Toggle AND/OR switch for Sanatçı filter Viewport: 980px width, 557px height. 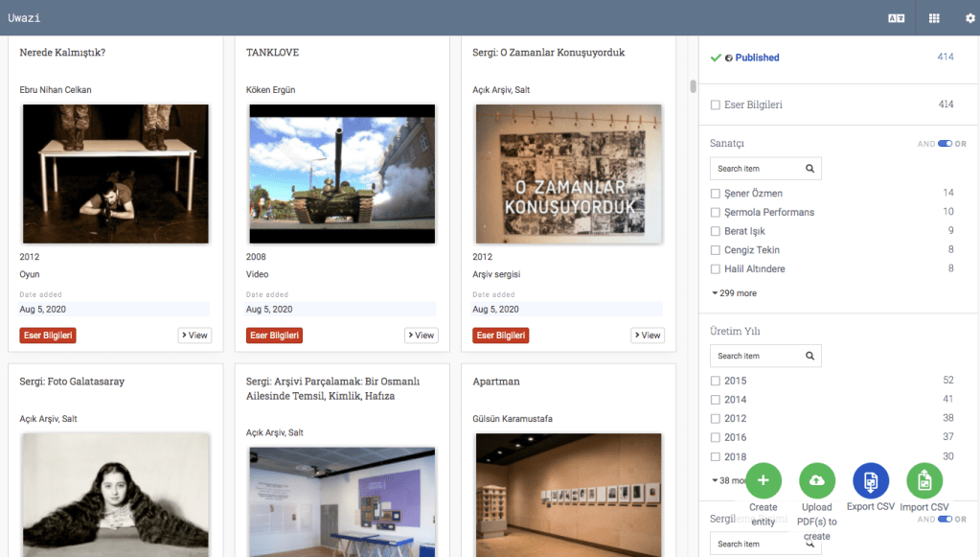click(945, 144)
